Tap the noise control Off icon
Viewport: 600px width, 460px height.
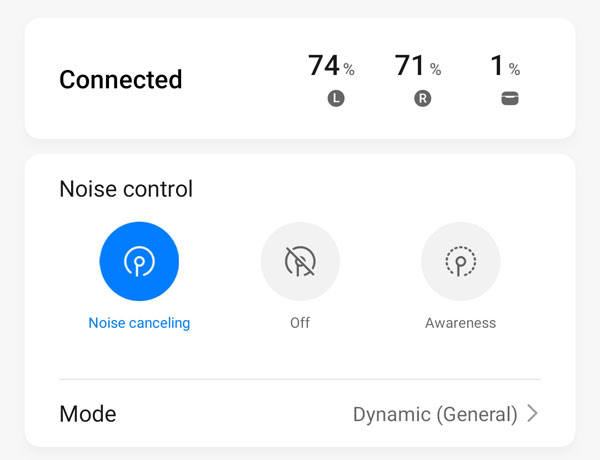300,262
